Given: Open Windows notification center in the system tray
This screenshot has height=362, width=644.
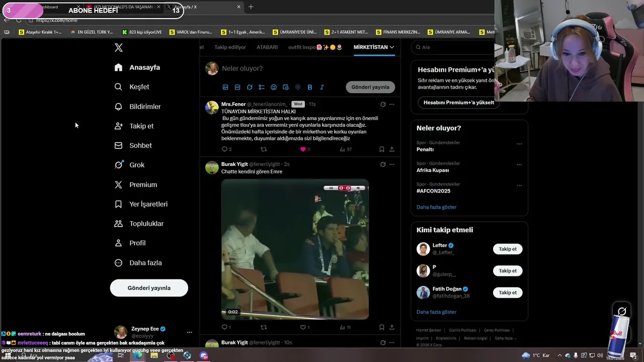Looking at the screenshot, I should pos(633,355).
